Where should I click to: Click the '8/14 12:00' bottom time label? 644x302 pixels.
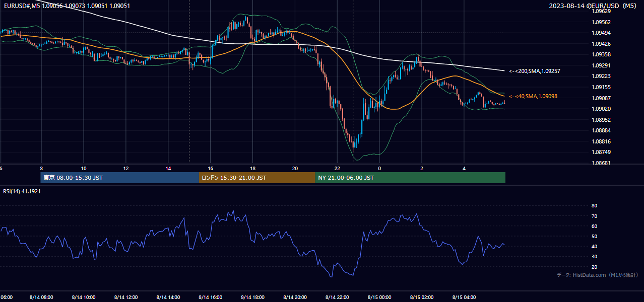click(126, 297)
